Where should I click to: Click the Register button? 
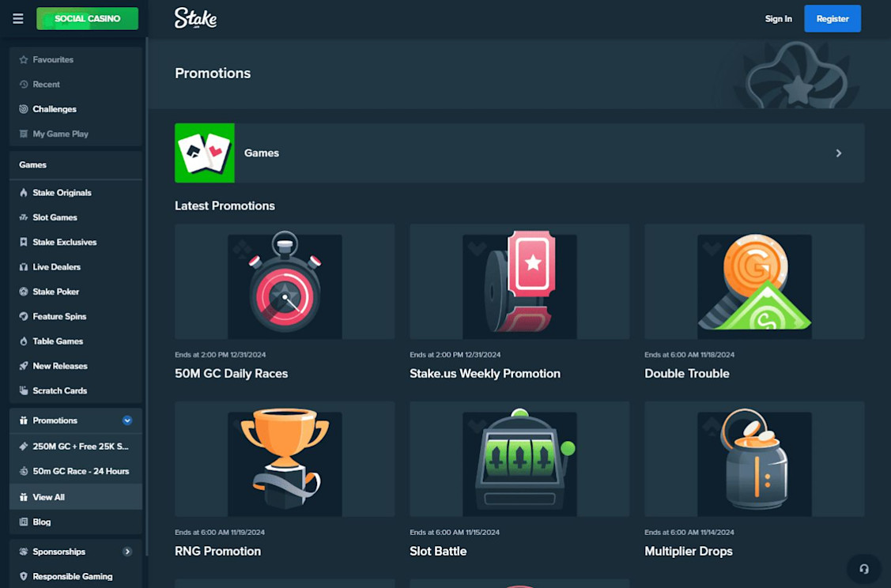(x=832, y=19)
